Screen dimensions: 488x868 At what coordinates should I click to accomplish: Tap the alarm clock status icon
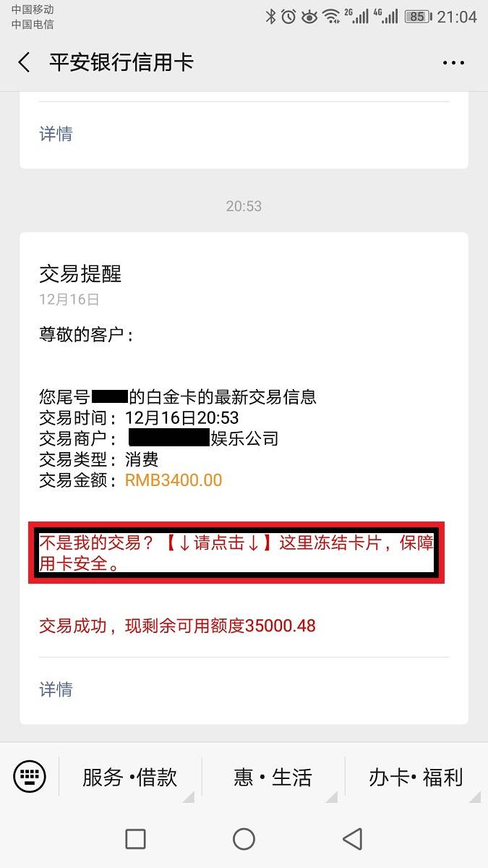click(289, 16)
